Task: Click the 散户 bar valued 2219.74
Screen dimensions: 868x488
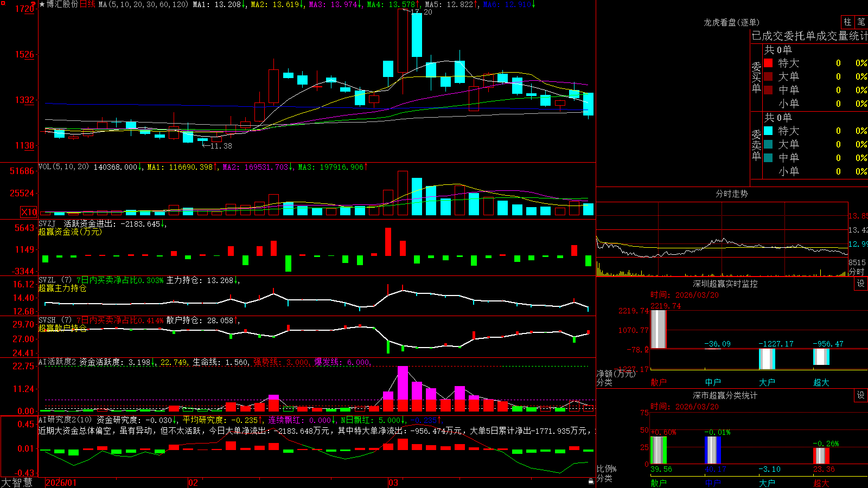Action: coord(659,329)
